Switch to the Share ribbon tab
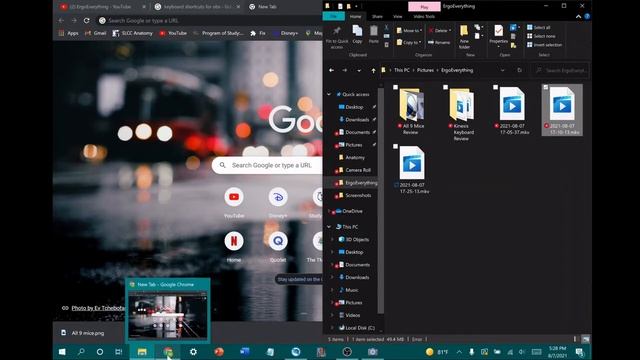 point(377,16)
